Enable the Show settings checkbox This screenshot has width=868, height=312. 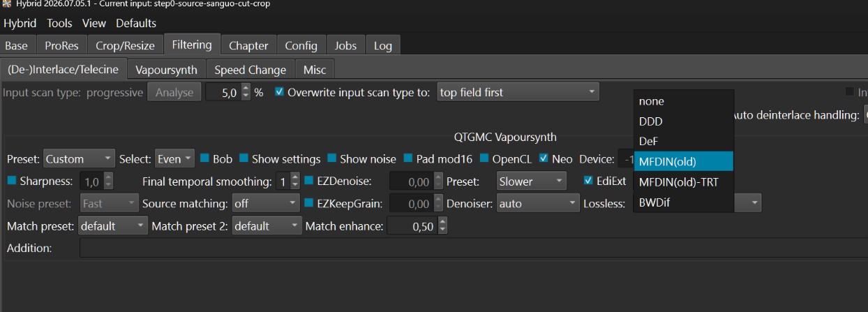[244, 158]
